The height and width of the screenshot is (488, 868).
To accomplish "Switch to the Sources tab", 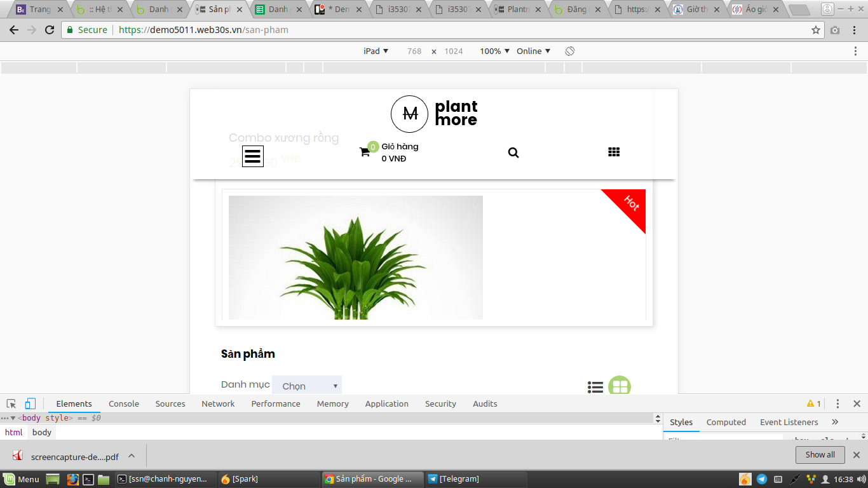I will pyautogui.click(x=170, y=403).
